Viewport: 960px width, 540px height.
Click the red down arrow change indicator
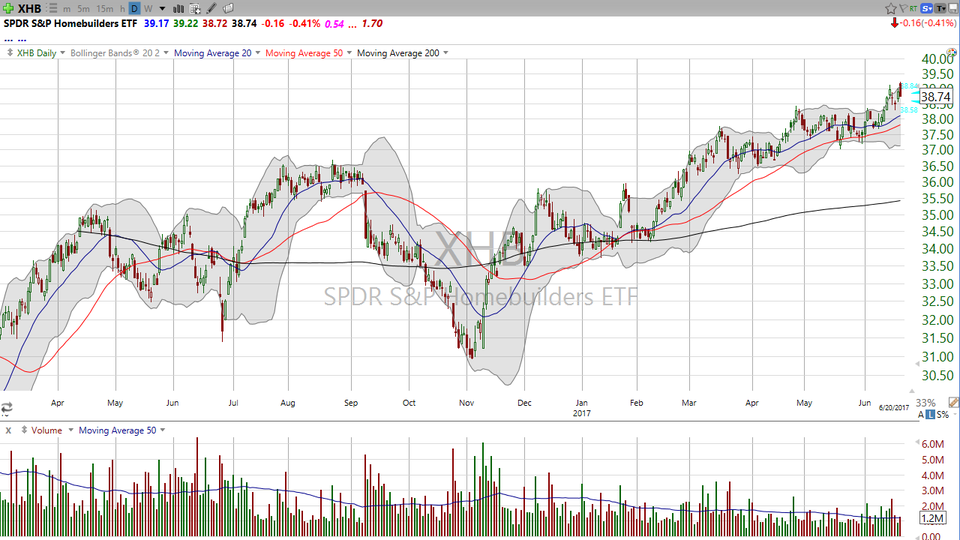[894, 23]
